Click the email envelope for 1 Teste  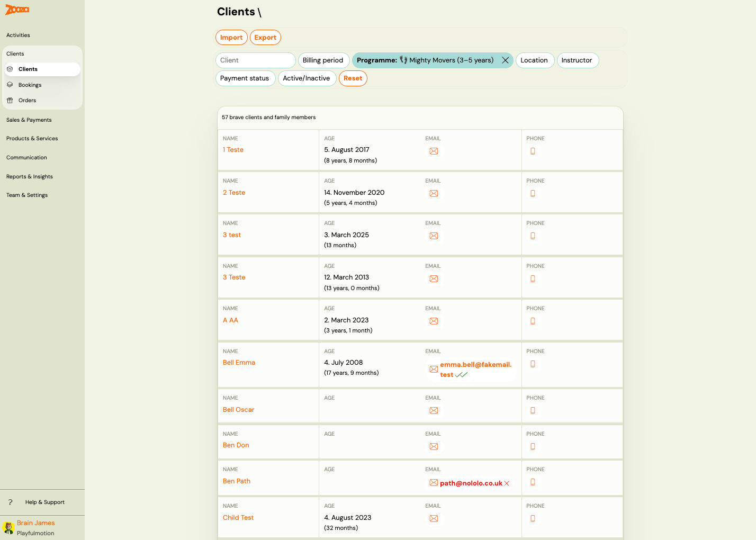tap(434, 151)
